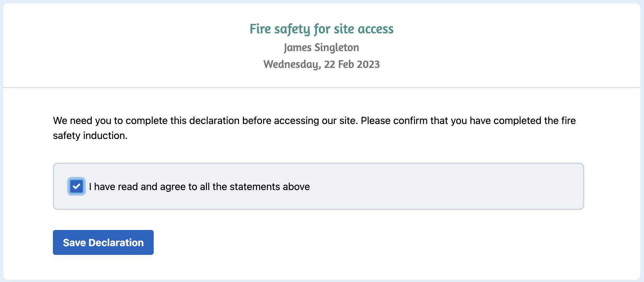The width and height of the screenshot is (644, 282).
Task: Click blank white area beside Save Declaration
Action: (x=373, y=242)
